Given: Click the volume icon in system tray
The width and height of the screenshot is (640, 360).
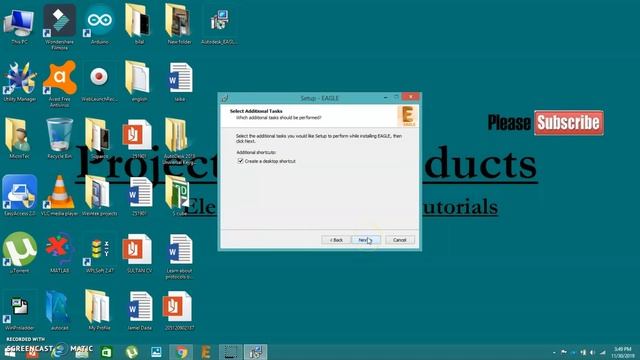Looking at the screenshot, I should 592,352.
